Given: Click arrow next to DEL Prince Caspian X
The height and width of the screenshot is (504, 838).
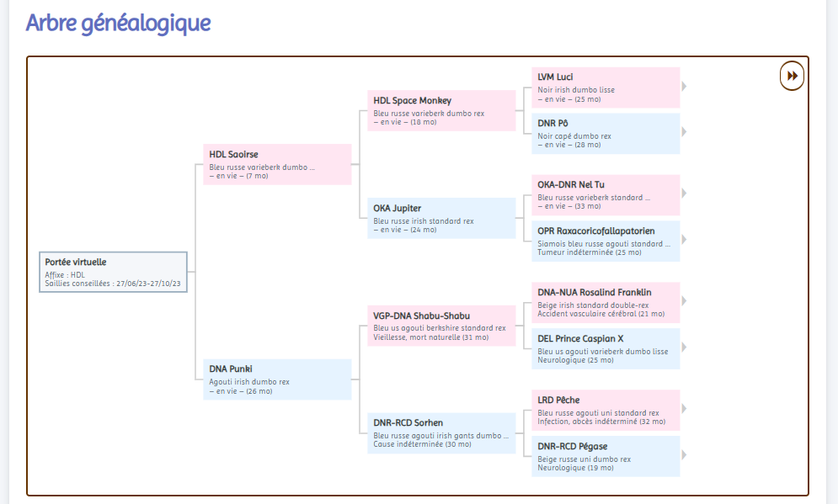Looking at the screenshot, I should click(x=684, y=348).
